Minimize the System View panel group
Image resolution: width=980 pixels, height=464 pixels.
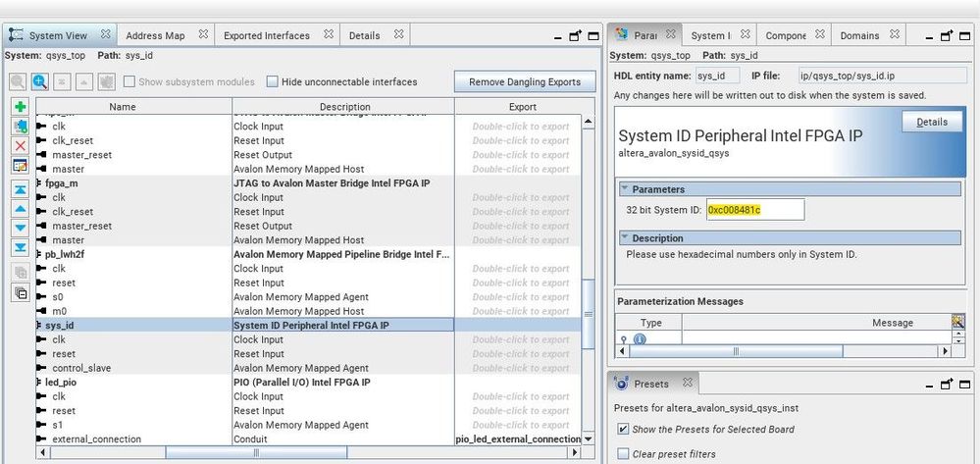coord(557,37)
